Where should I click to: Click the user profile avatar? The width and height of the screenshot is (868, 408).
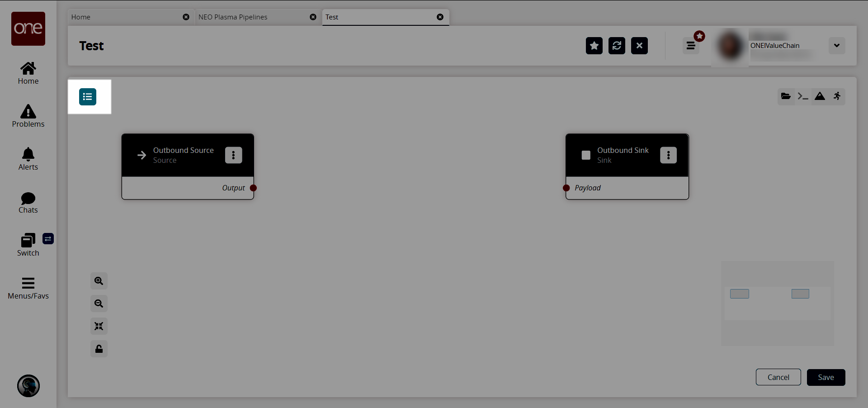(730, 46)
